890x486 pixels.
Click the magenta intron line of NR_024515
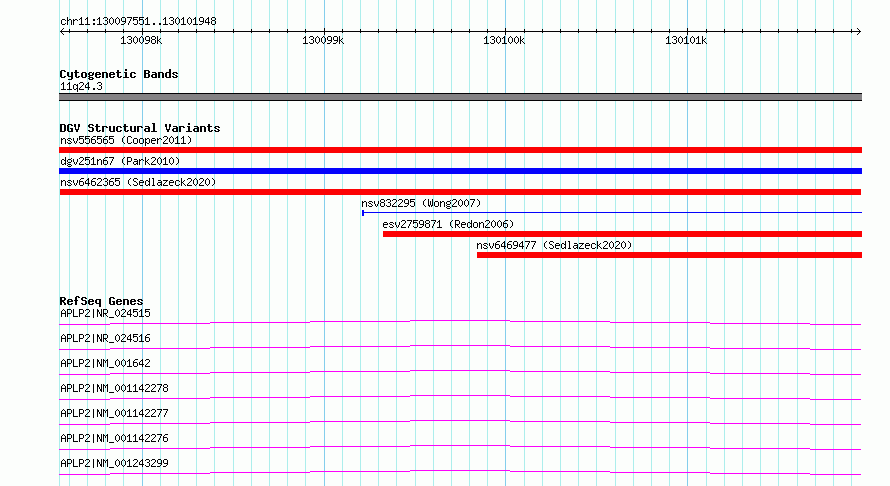pyautogui.click(x=460, y=321)
